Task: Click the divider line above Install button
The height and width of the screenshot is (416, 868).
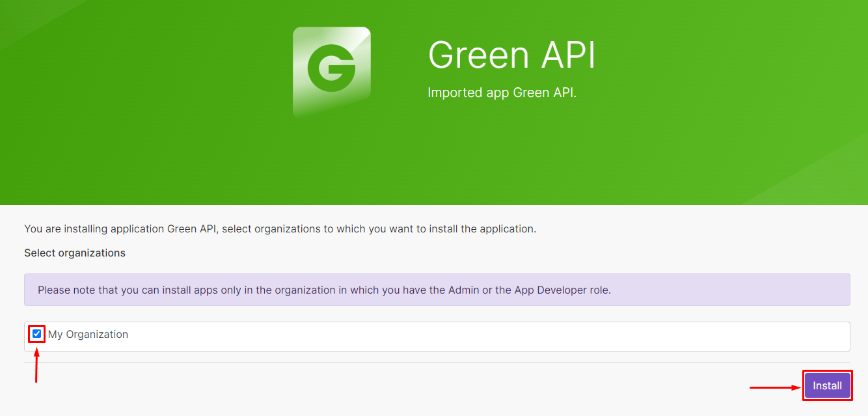Action: 437,362
